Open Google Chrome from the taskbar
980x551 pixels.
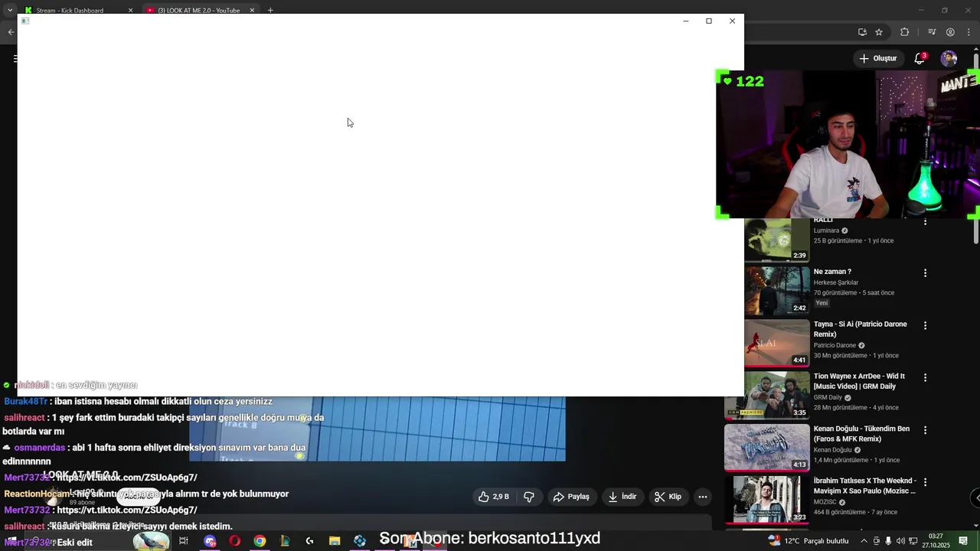point(260,541)
